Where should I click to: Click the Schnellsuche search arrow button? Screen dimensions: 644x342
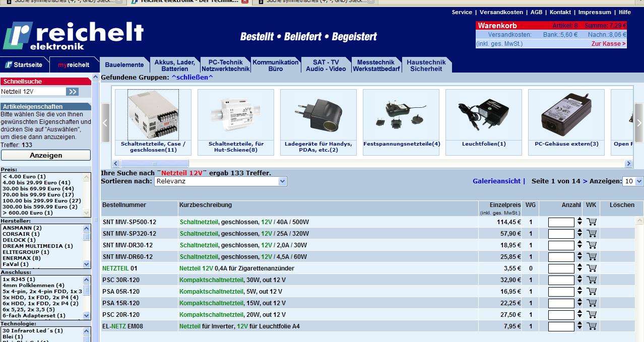(73, 92)
